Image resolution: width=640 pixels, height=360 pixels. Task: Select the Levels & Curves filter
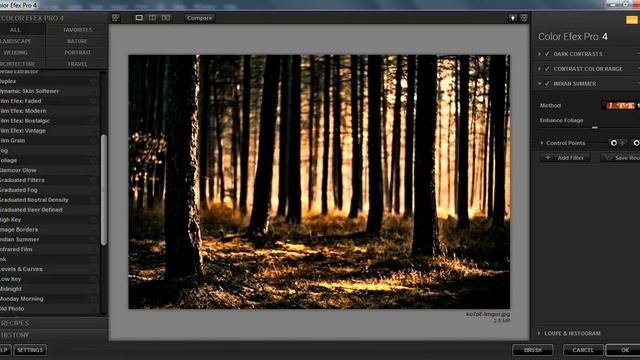point(49,269)
